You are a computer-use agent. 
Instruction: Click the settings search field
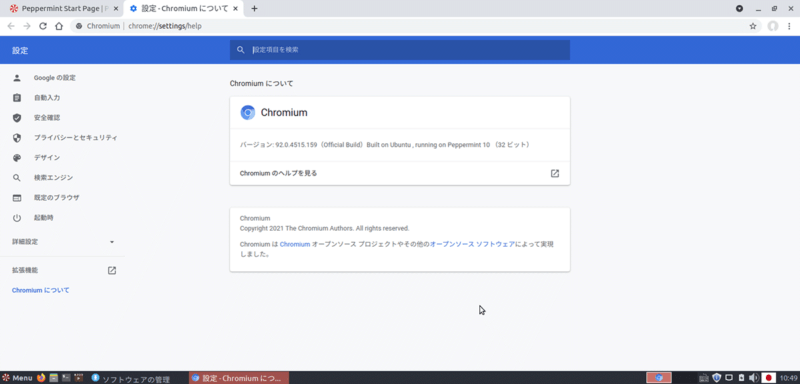[399, 50]
